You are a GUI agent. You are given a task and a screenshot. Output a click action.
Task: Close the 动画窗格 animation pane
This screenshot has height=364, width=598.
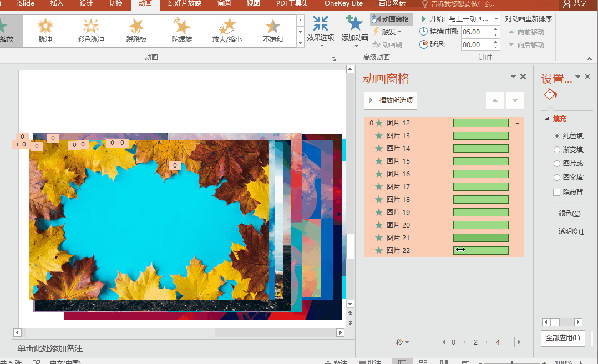point(523,77)
